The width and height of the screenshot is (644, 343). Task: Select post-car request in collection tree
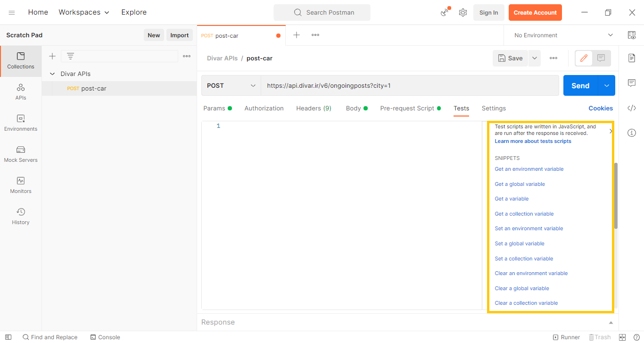tap(119, 88)
